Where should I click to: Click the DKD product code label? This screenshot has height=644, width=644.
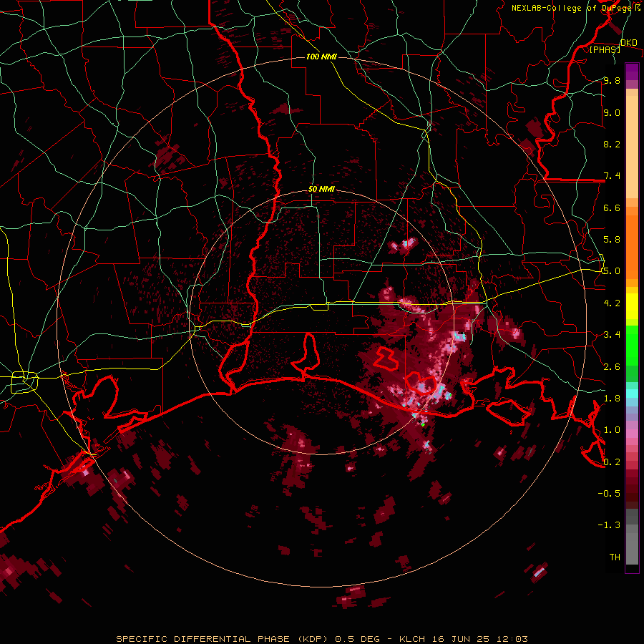point(629,43)
